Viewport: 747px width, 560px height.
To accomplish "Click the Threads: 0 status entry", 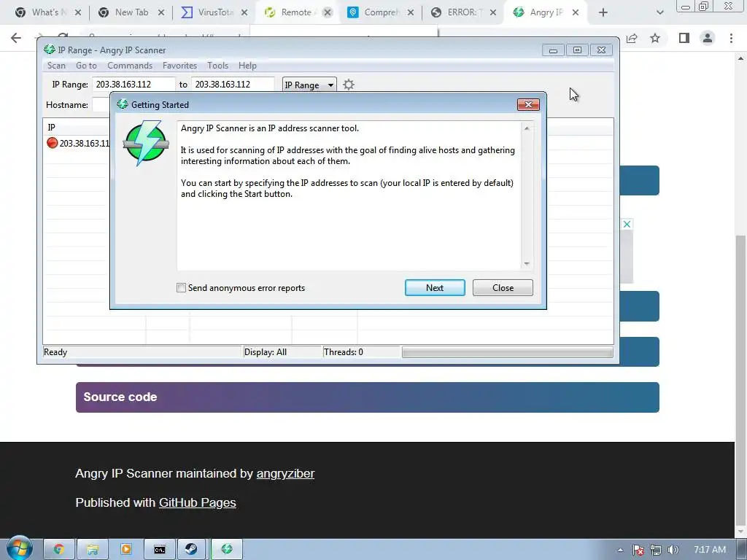I will pos(344,352).
